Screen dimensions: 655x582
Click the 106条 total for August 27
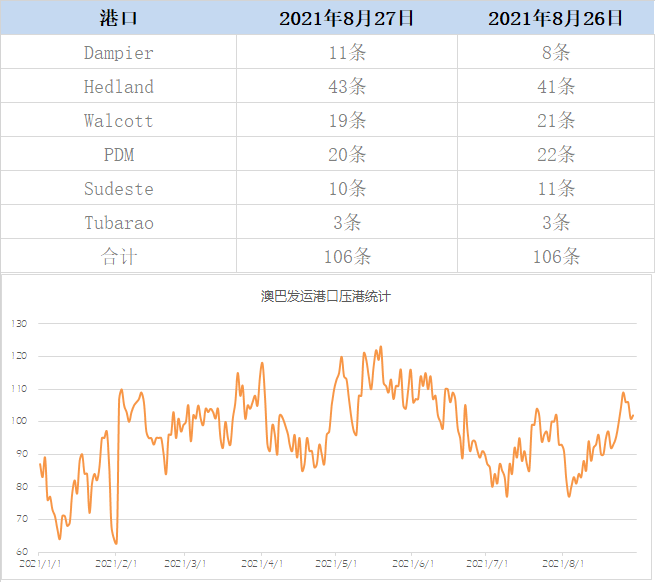pyautogui.click(x=347, y=257)
